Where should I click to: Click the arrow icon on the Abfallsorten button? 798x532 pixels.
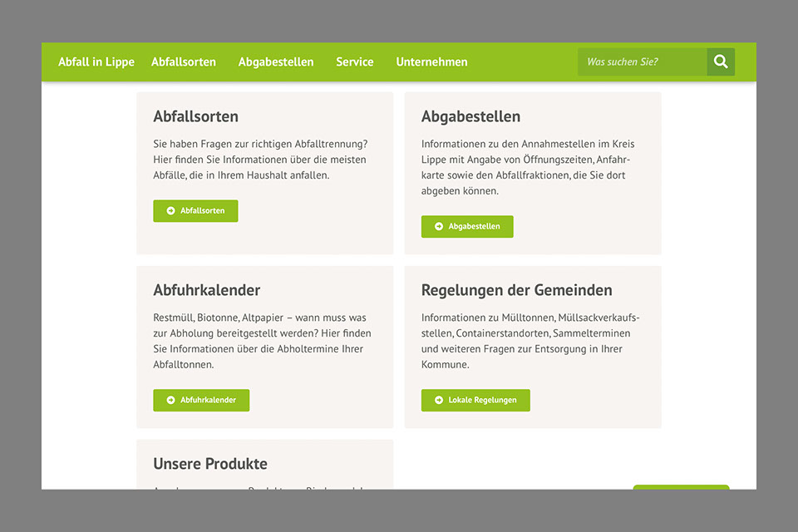(170, 211)
